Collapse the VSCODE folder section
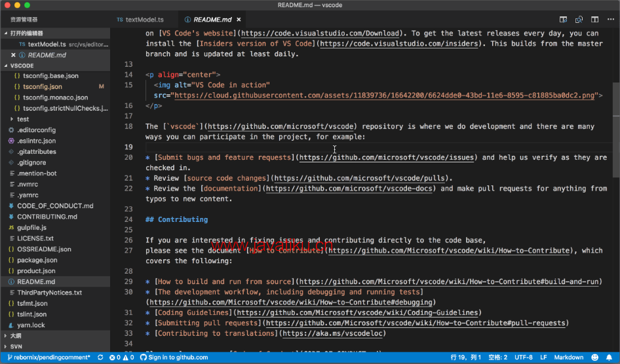The width and height of the screenshot is (620, 364). 5,65
